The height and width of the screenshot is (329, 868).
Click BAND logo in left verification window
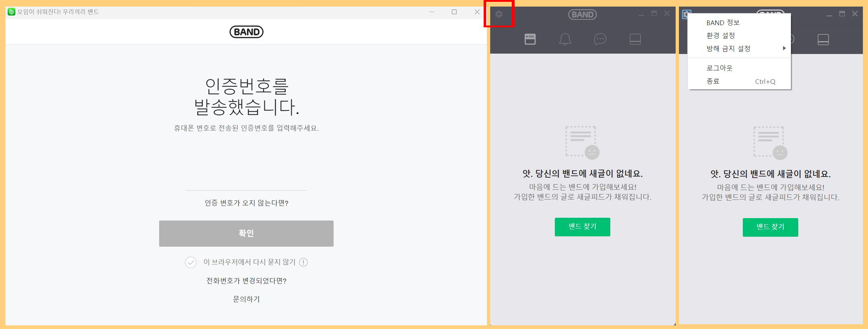click(x=246, y=32)
